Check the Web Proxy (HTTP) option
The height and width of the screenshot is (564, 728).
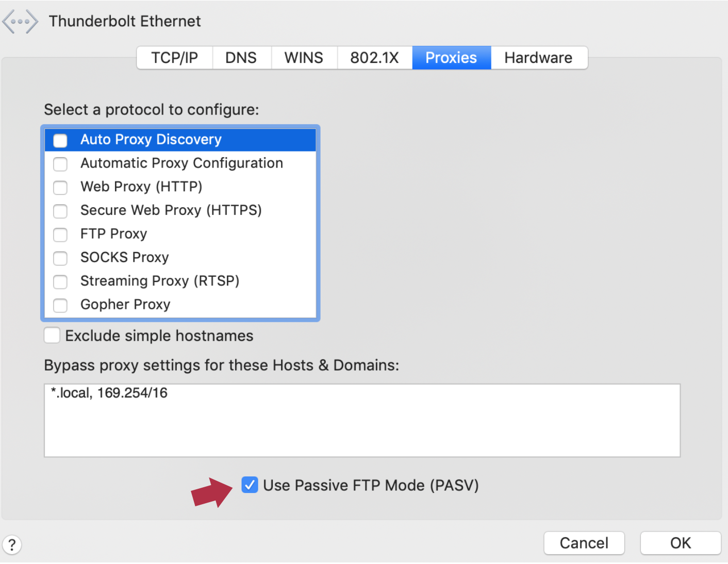(60, 188)
